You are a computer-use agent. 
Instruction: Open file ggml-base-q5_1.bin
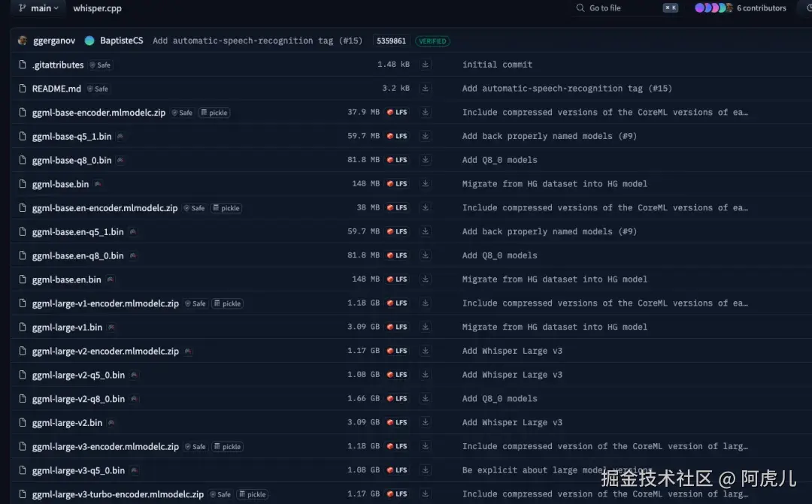point(71,136)
